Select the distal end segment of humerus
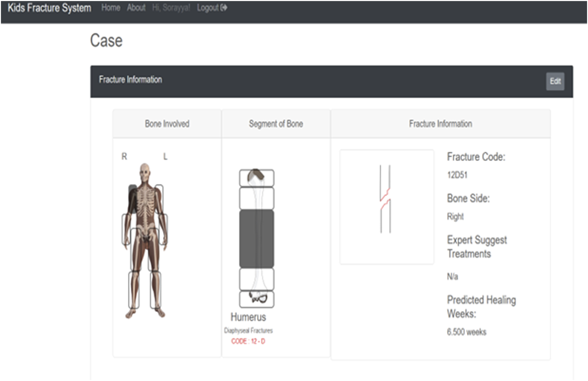The width and height of the screenshot is (588, 381). 256,299
